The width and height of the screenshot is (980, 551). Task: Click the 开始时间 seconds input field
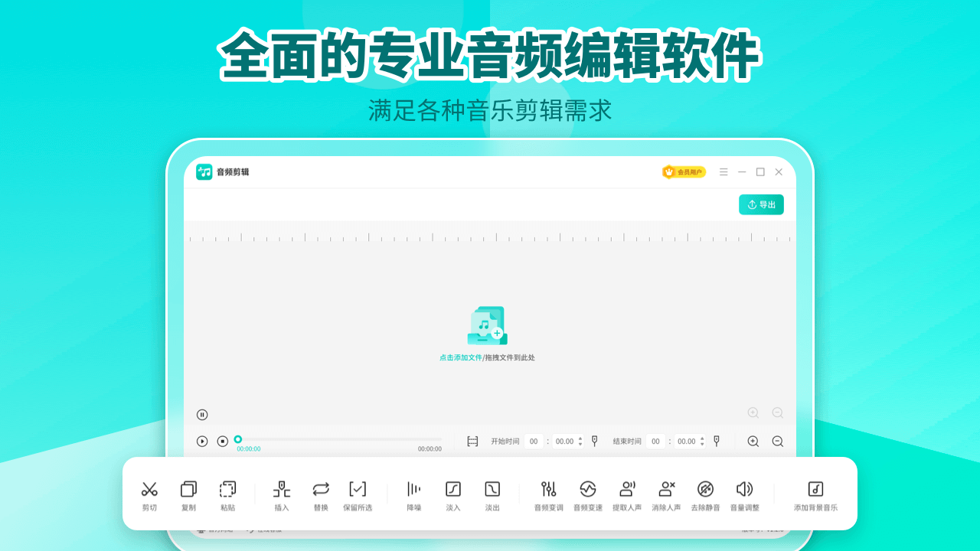[568, 442]
